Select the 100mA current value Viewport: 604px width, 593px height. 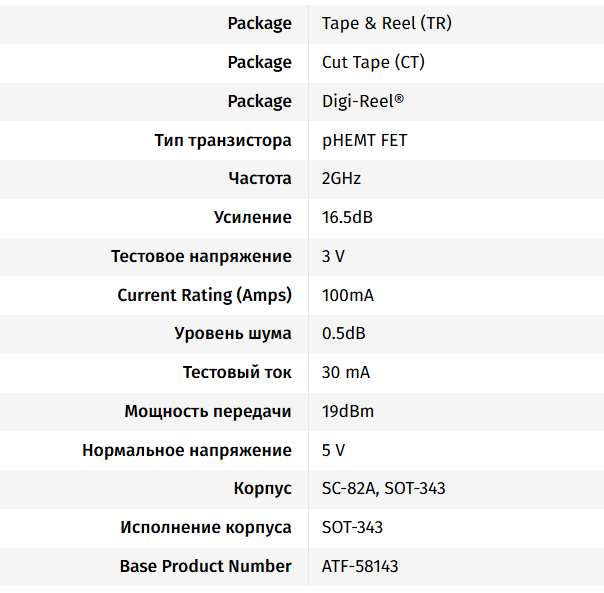tap(347, 295)
